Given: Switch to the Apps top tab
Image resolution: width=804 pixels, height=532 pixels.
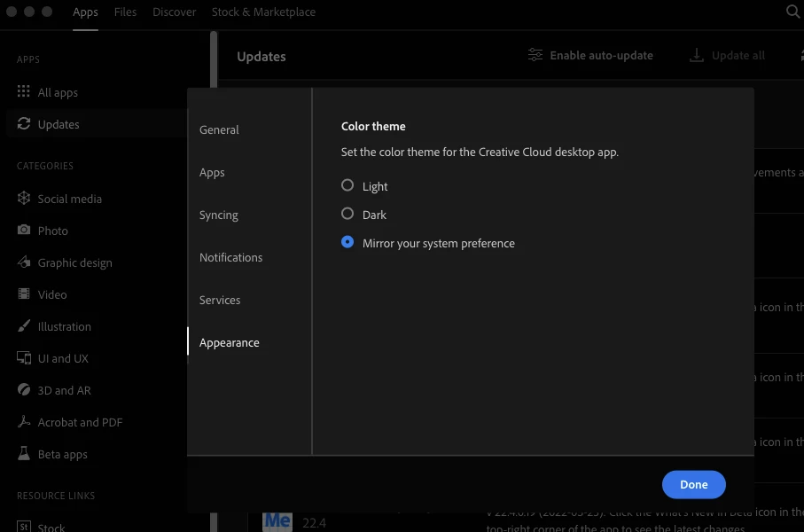Looking at the screenshot, I should 85,12.
